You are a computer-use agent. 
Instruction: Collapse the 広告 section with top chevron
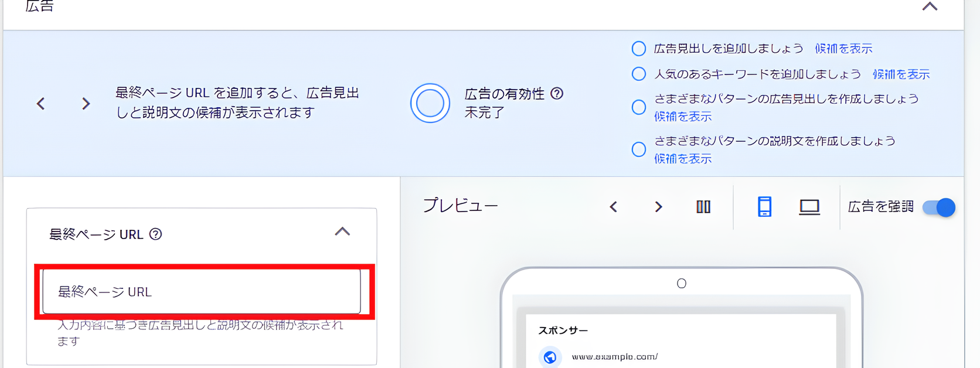[930, 7]
